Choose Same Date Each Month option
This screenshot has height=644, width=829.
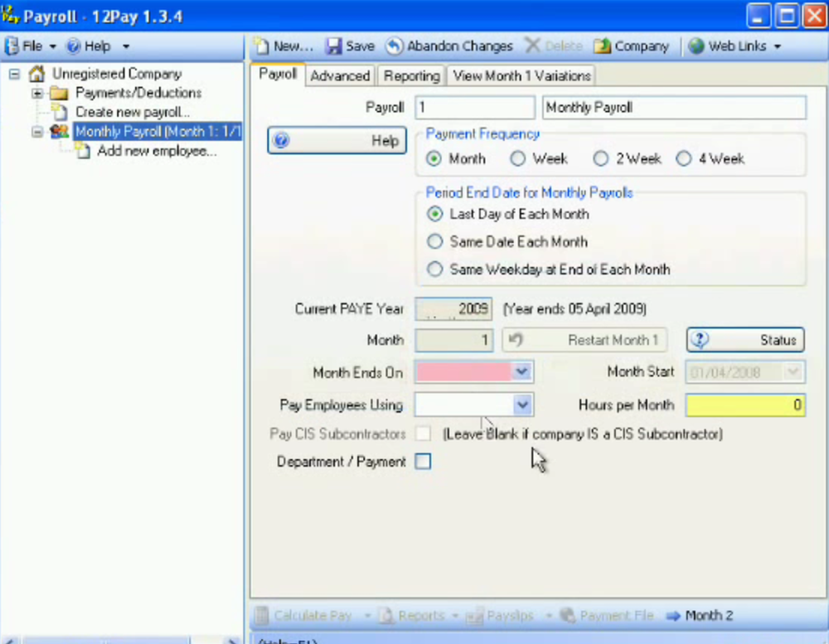434,242
